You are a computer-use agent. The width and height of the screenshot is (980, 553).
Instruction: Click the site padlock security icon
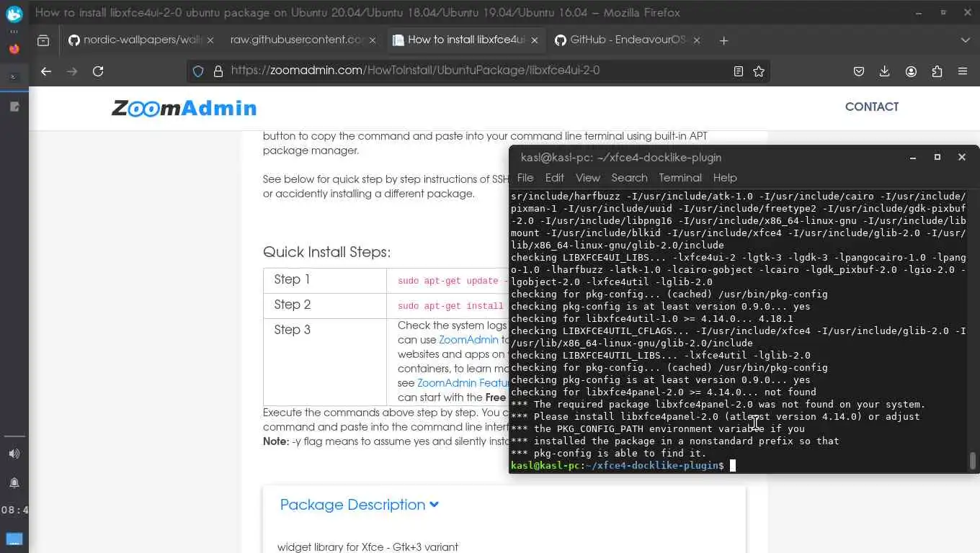click(x=217, y=71)
